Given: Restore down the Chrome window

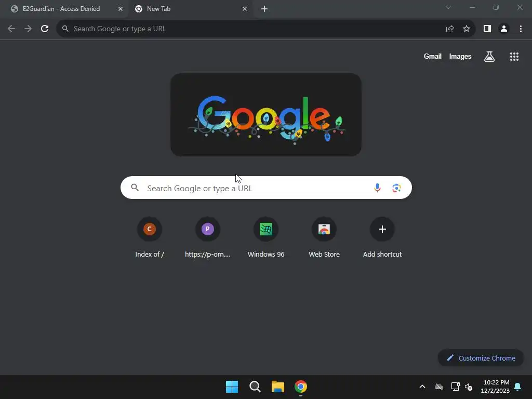Looking at the screenshot, I should click(x=496, y=7).
